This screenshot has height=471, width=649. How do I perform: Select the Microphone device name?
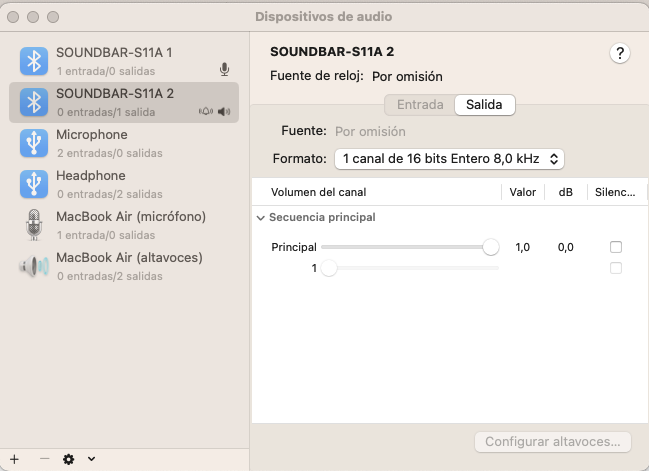92,135
